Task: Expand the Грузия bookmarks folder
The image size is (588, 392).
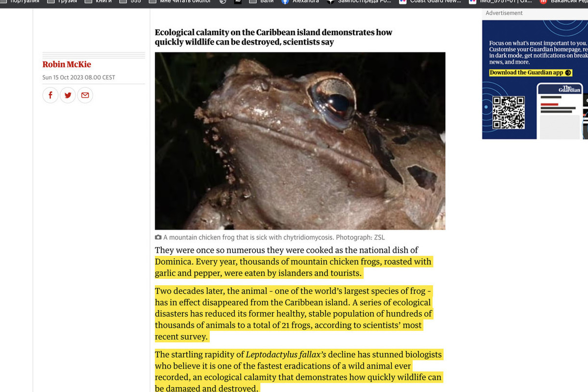Action: (x=62, y=1)
